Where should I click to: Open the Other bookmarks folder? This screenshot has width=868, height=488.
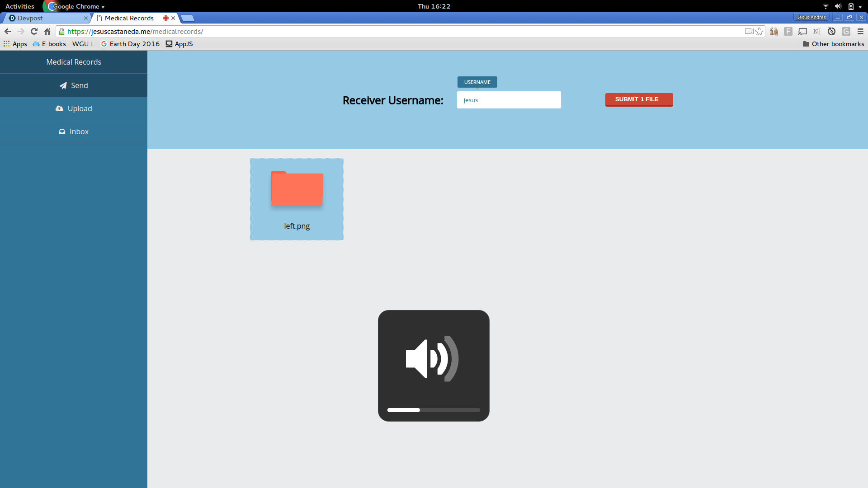click(833, 44)
